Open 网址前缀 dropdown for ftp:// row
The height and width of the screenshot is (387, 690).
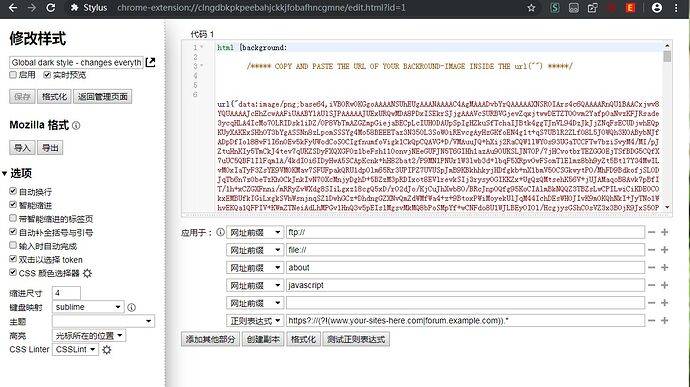click(x=255, y=232)
